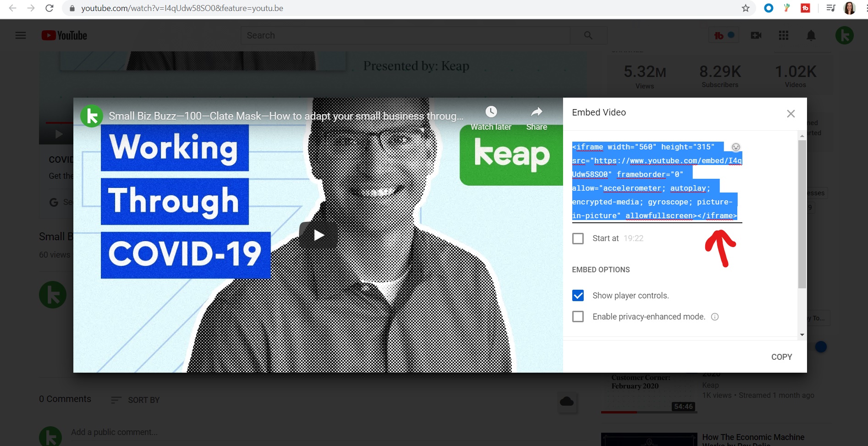Viewport: 868px width, 446px height.
Task: Click the embed iframe code text
Action: tap(657, 181)
